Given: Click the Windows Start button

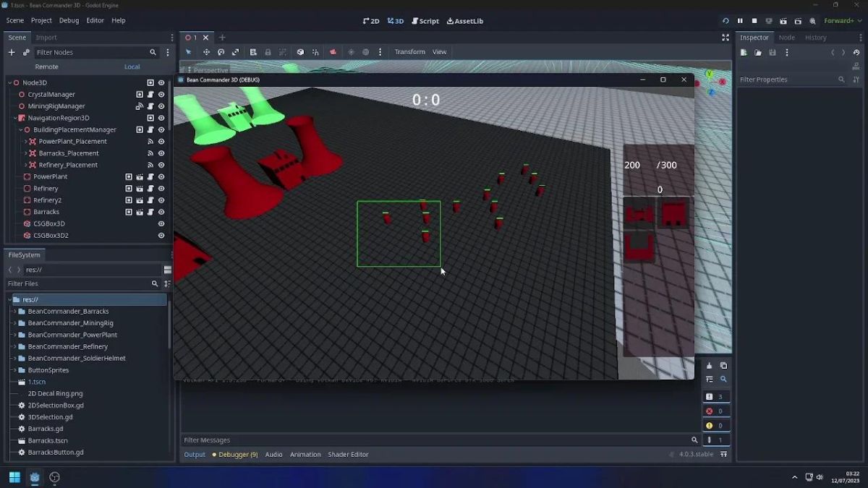Looking at the screenshot, I should [x=14, y=477].
